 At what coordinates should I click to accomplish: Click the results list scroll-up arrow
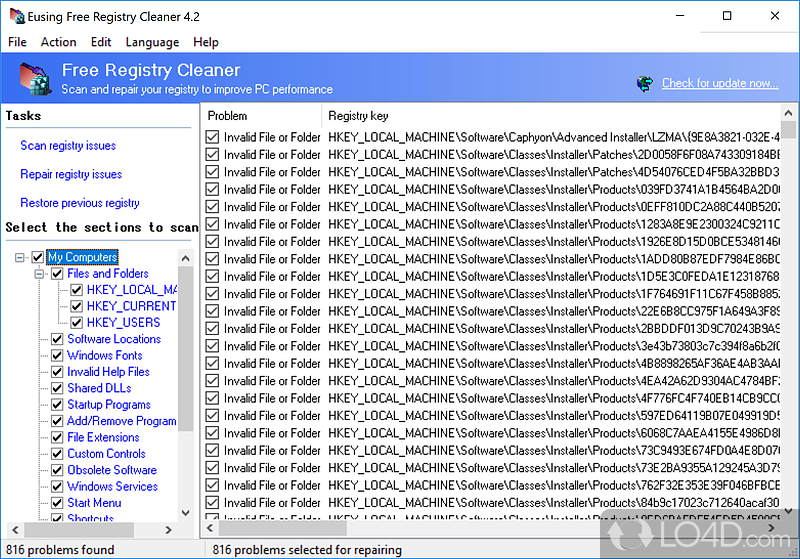(x=791, y=114)
